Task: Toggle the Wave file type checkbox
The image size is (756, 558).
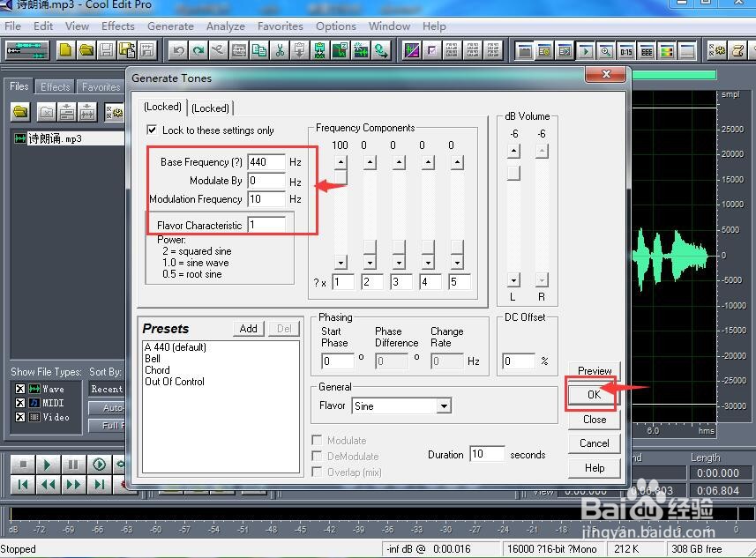Action: point(20,389)
